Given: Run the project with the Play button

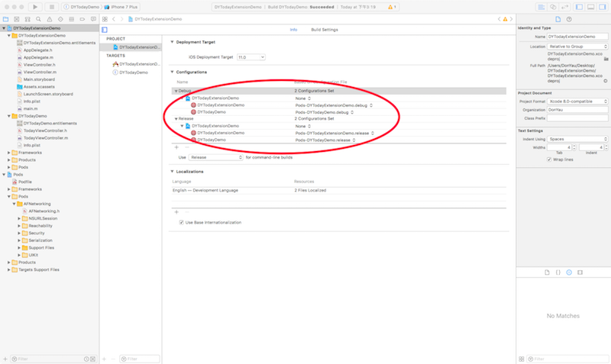Looking at the screenshot, I should [35, 7].
